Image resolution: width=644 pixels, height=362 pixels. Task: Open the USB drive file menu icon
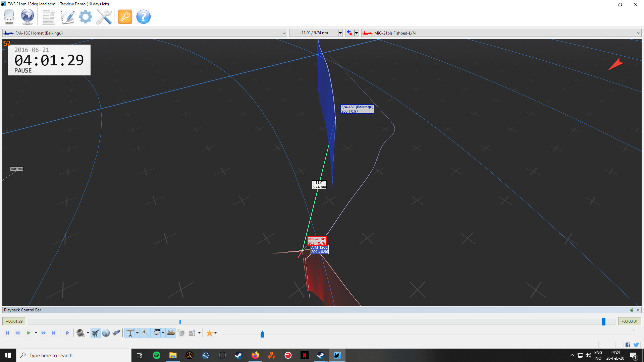(x=9, y=17)
